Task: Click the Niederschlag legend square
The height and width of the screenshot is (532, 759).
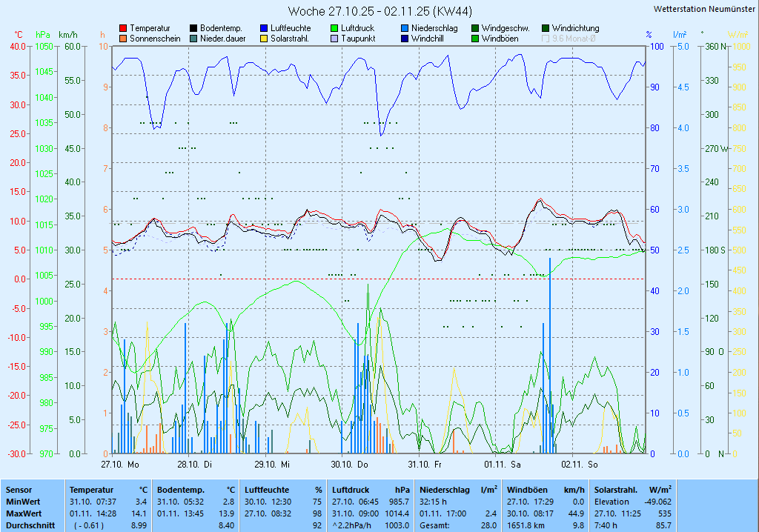Action: (405, 28)
